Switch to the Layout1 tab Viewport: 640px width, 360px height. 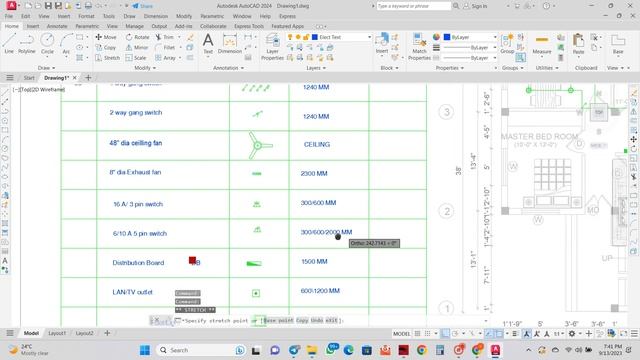57,333
